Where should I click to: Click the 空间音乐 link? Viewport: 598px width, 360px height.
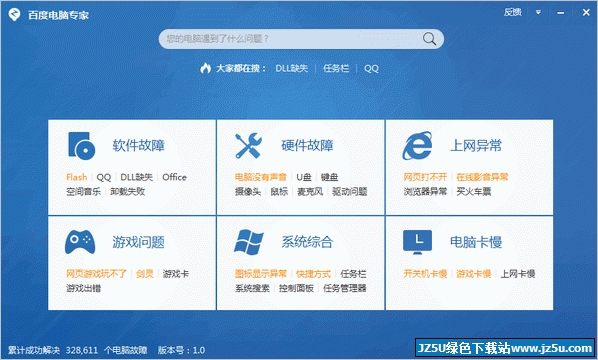(84, 191)
